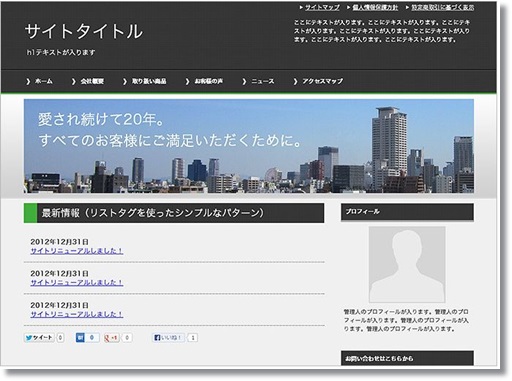Open the サイトマップ link in header
512x381 pixels.
(322, 7)
